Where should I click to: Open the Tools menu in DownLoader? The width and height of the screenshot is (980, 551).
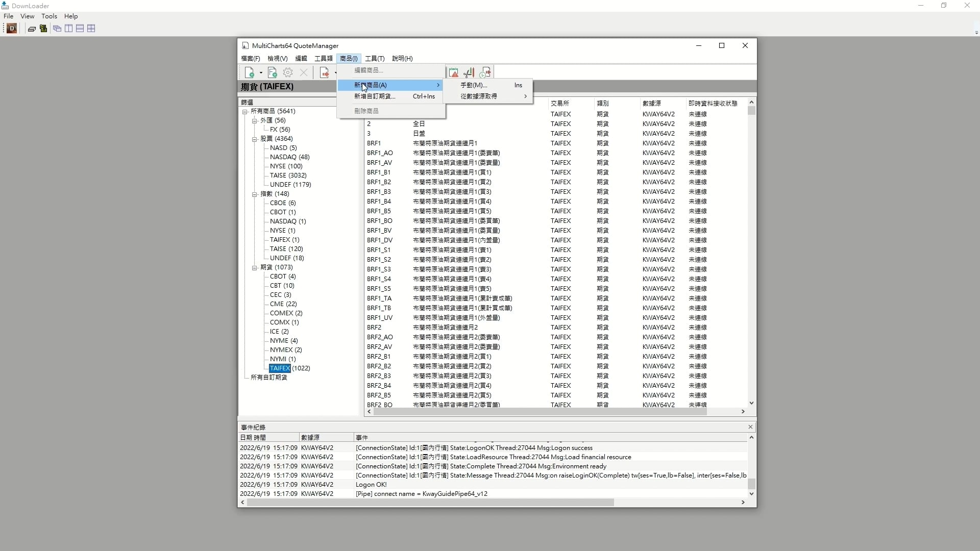(x=49, y=16)
